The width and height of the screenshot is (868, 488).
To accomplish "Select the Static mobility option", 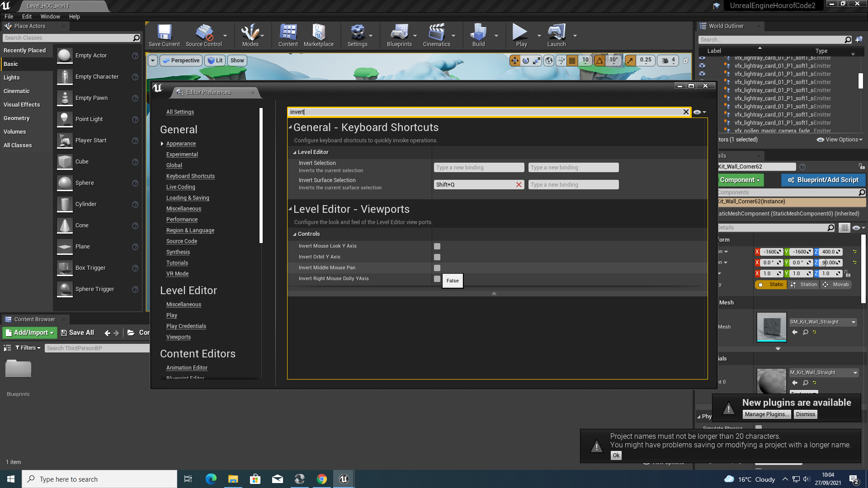I will pyautogui.click(x=771, y=285).
